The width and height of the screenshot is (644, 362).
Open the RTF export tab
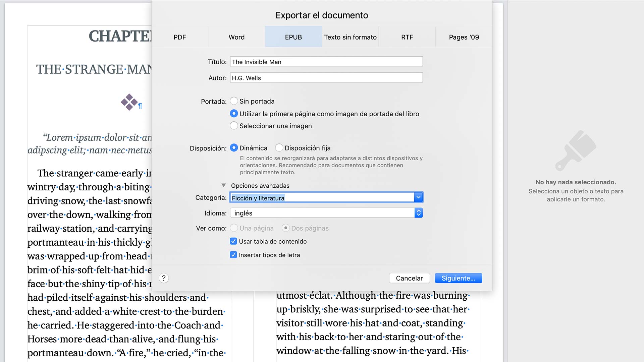pyautogui.click(x=407, y=37)
